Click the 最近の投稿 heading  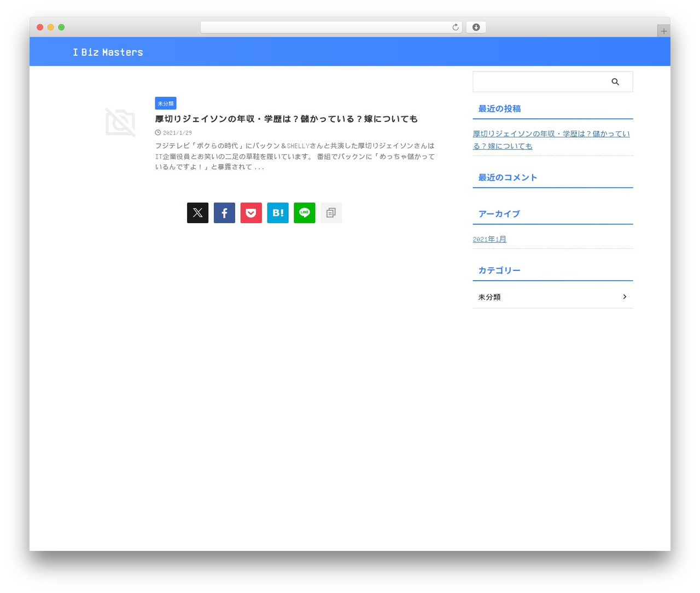pyautogui.click(x=499, y=108)
